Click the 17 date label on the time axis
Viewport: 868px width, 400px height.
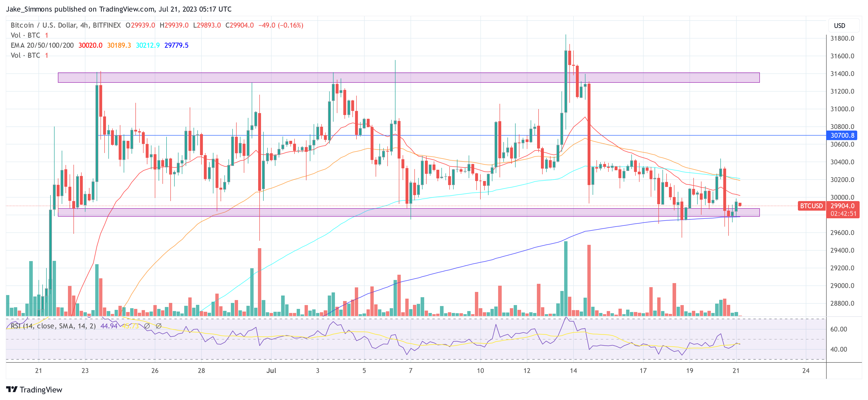click(x=643, y=371)
